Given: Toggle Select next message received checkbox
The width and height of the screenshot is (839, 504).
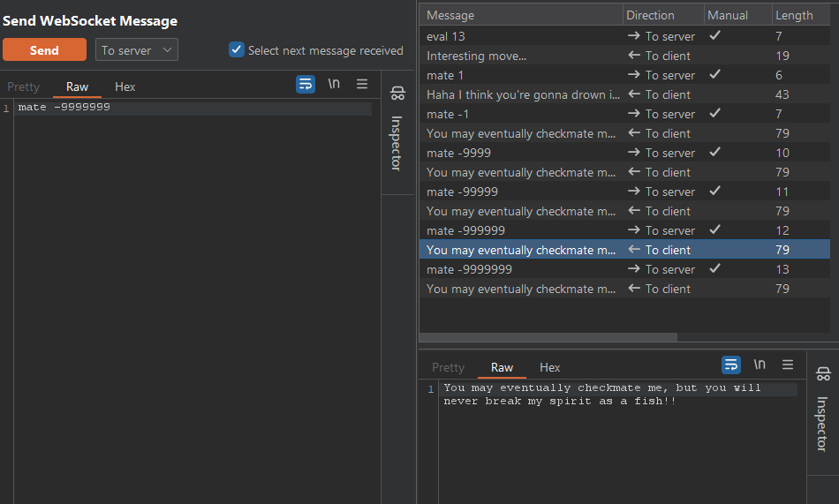Looking at the screenshot, I should click(236, 49).
